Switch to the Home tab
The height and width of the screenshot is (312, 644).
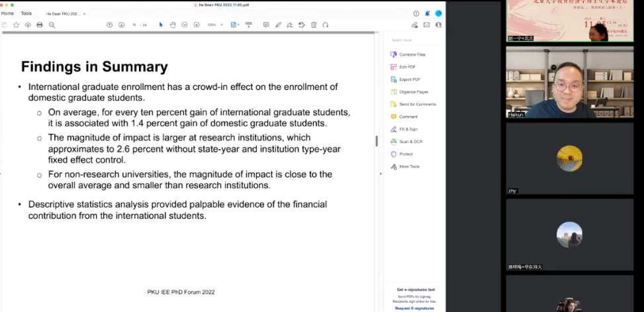pyautogui.click(x=7, y=13)
